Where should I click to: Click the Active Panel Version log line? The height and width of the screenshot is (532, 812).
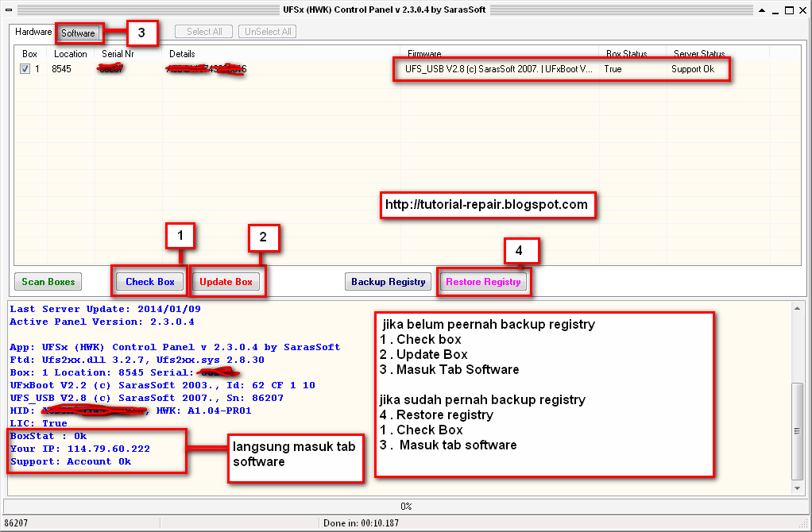(102, 322)
